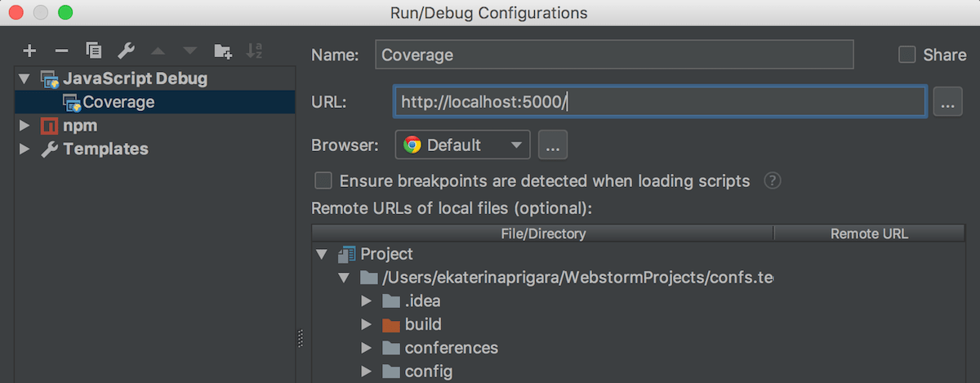The height and width of the screenshot is (383, 980).
Task: Click the help question mark icon
Action: (x=772, y=180)
